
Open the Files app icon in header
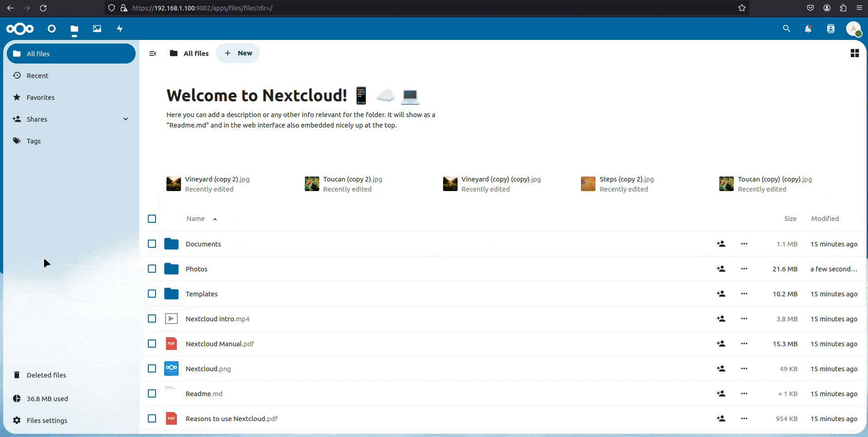[x=74, y=29]
